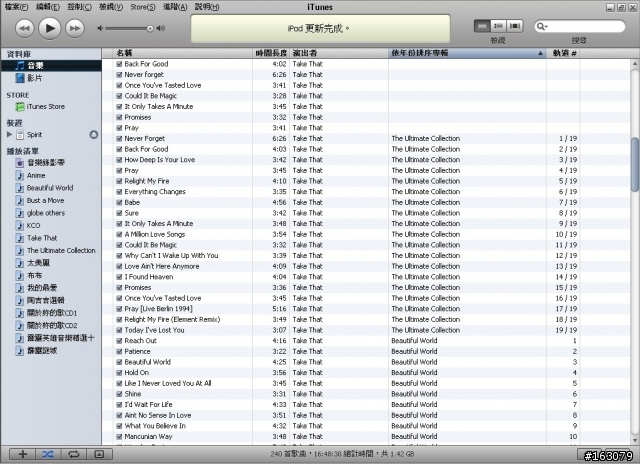The width and height of the screenshot is (640, 464).
Task: Uncheck the Patience song checkbox
Action: click(x=119, y=351)
